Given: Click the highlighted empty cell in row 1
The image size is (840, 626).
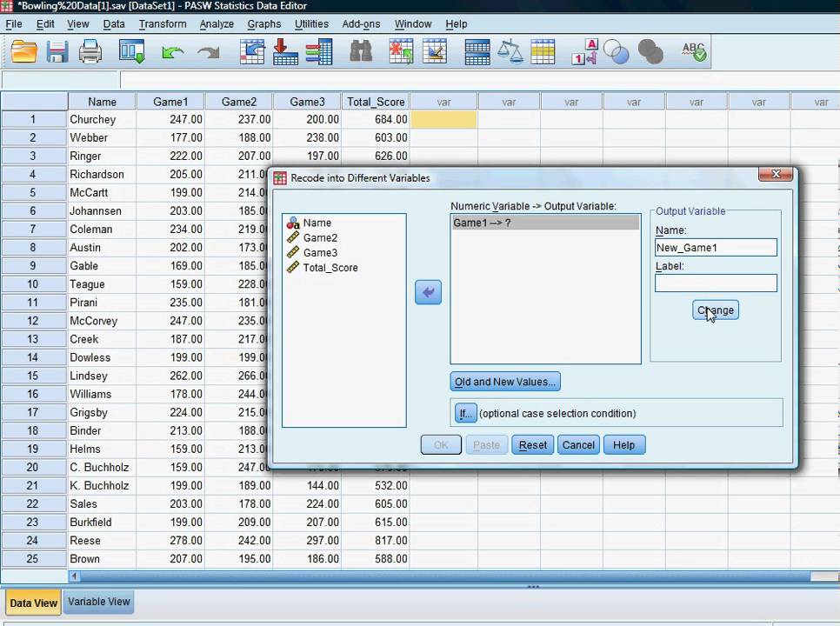Looking at the screenshot, I should click(x=443, y=119).
